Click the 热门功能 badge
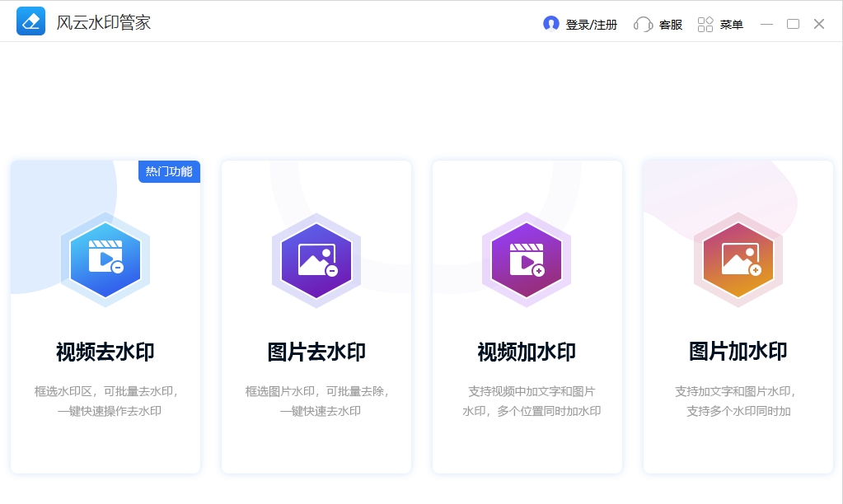This screenshot has width=843, height=504. pos(168,171)
